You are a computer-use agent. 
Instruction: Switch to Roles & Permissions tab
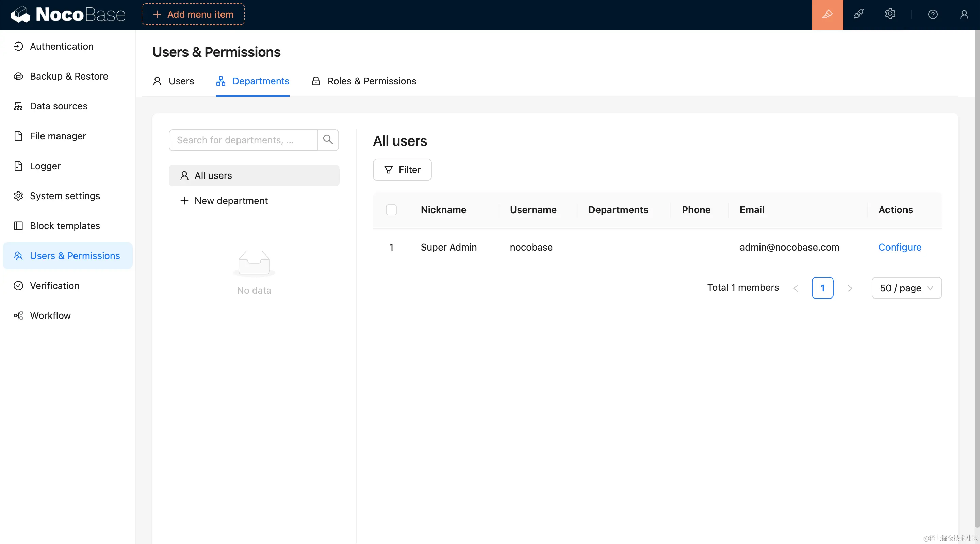[x=364, y=81]
